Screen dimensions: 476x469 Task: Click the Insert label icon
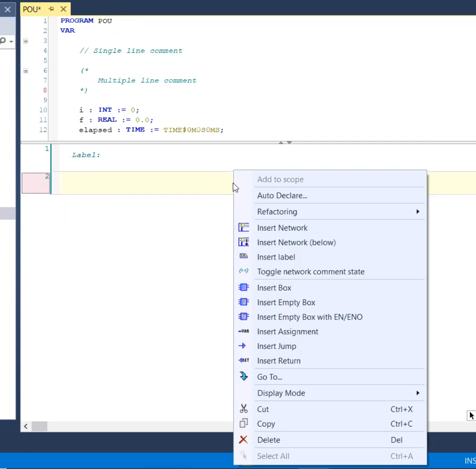click(x=243, y=257)
